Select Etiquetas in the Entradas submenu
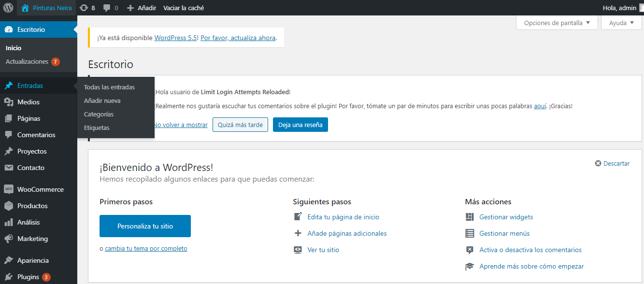 [x=97, y=128]
